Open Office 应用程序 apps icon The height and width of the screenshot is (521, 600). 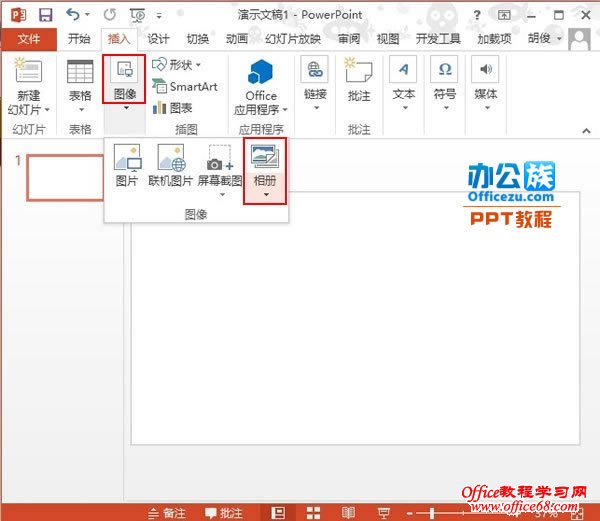(x=261, y=85)
